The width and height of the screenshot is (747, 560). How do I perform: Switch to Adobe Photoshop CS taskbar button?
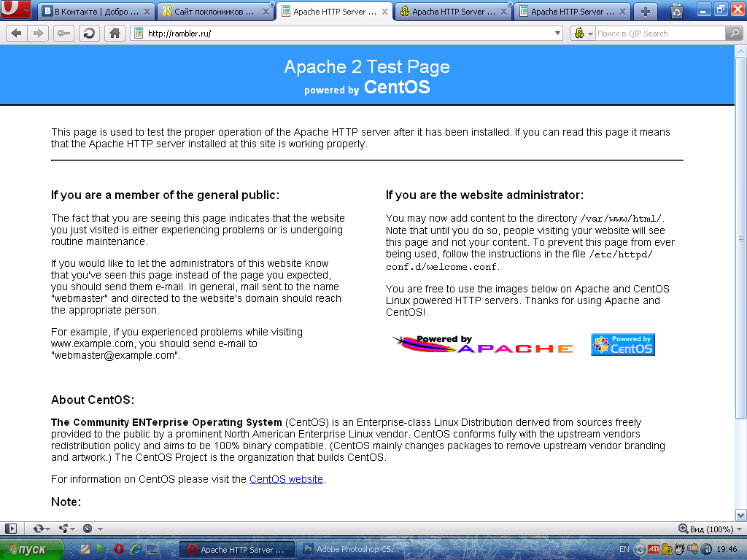[x=352, y=549]
